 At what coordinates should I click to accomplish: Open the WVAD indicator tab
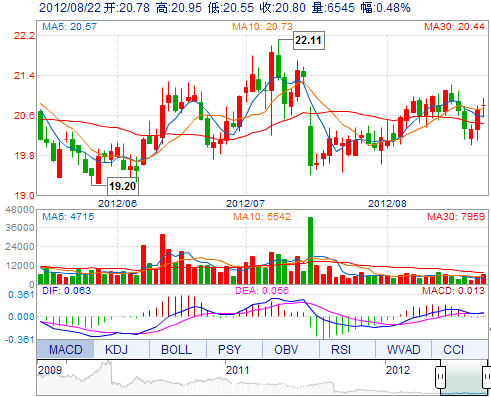click(x=403, y=349)
